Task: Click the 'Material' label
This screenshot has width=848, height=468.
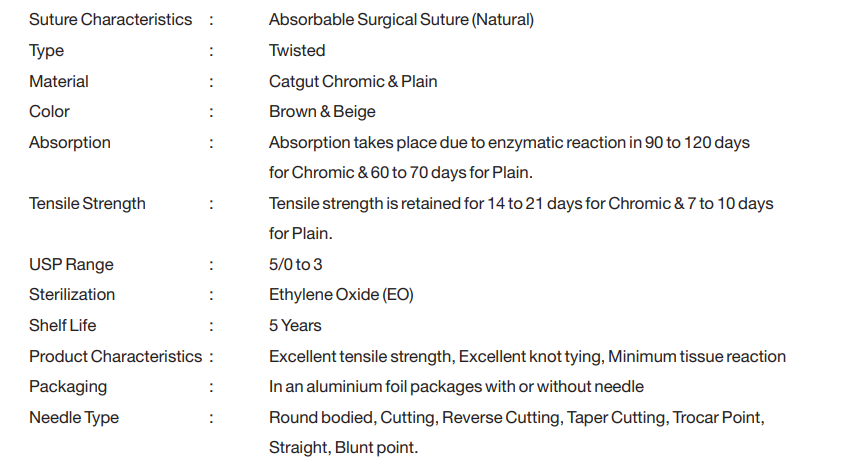Action: tap(58, 81)
